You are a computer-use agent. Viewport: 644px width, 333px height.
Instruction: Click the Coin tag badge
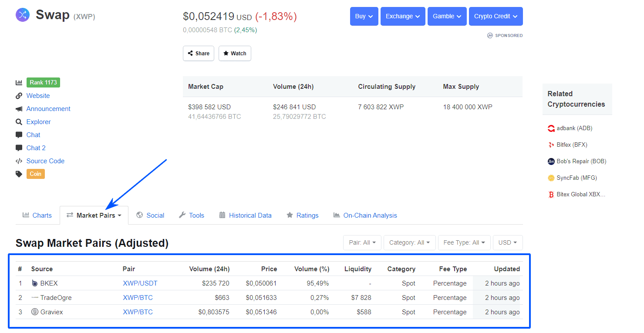pos(36,174)
